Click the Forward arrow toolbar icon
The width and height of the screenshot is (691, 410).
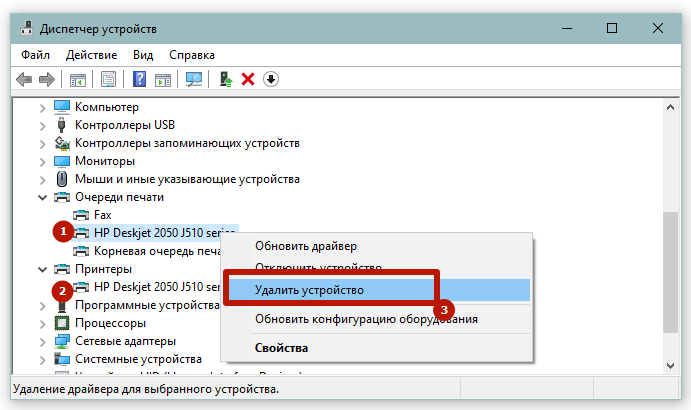point(47,79)
